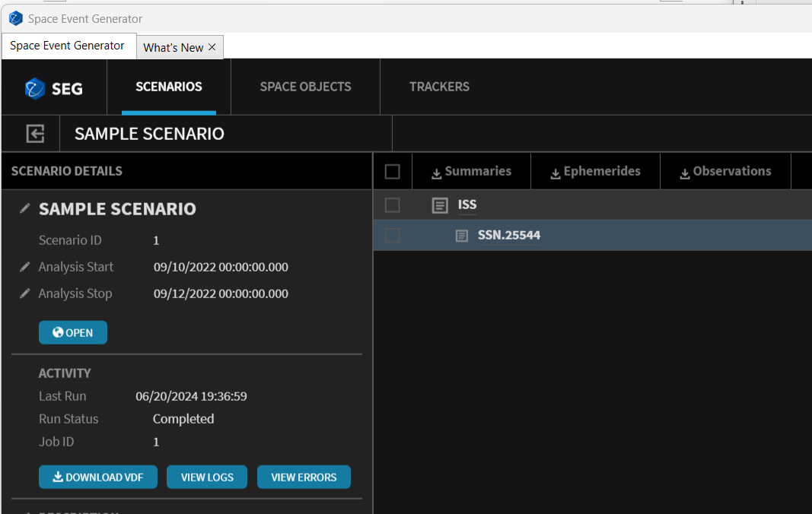812x514 pixels.
Task: Click the download icon on Observations header
Action: pyautogui.click(x=684, y=172)
